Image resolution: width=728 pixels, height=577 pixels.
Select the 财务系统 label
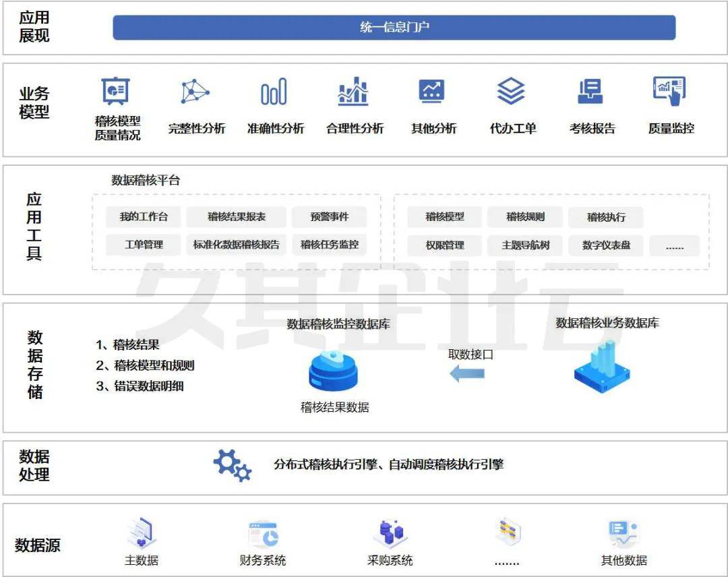(x=263, y=561)
